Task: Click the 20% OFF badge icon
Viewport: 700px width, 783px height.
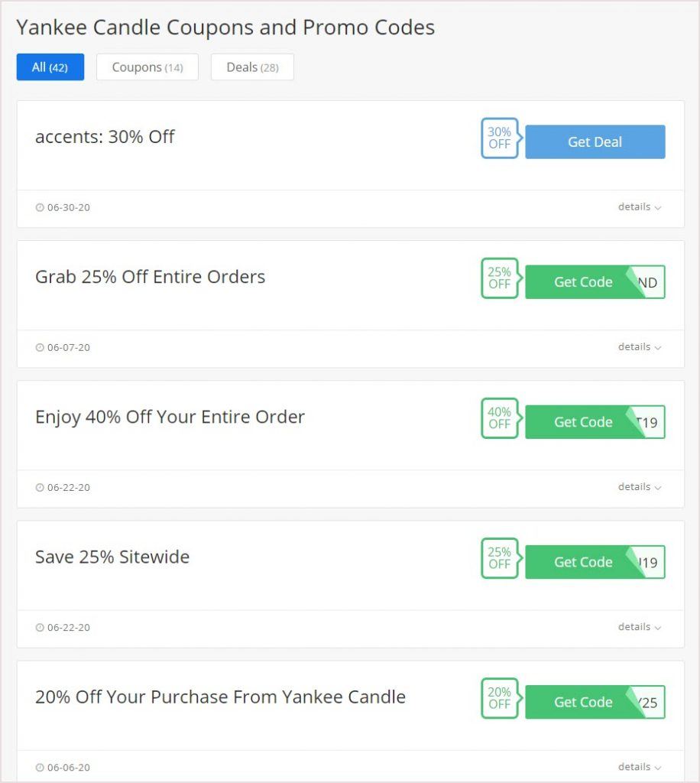Action: point(500,698)
